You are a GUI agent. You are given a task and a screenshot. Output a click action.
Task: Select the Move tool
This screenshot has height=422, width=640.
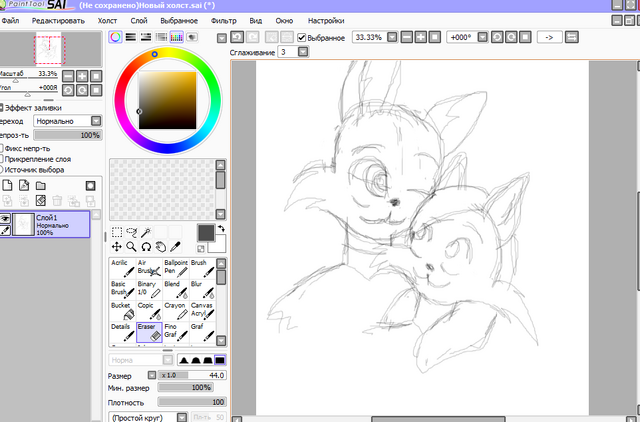click(117, 247)
